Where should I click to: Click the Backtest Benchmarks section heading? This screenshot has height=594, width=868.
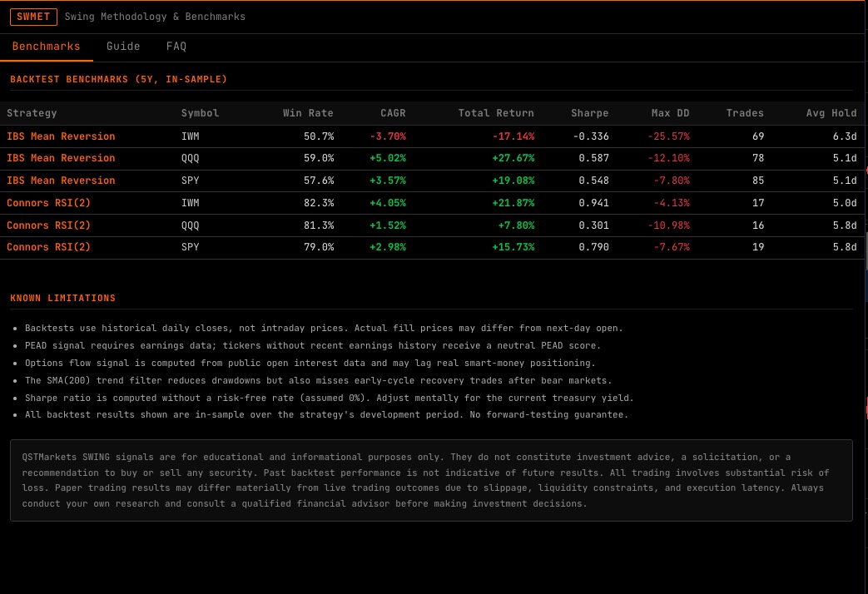click(118, 79)
